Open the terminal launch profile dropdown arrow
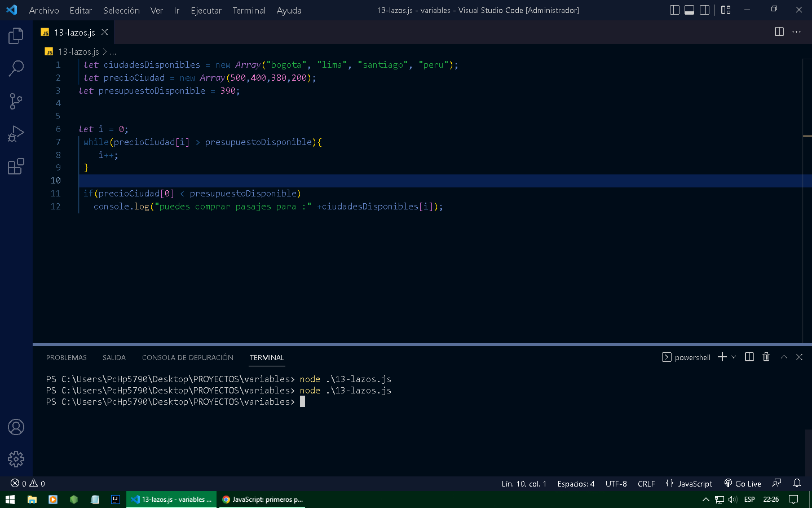Viewport: 812px width, 508px height. click(734, 357)
